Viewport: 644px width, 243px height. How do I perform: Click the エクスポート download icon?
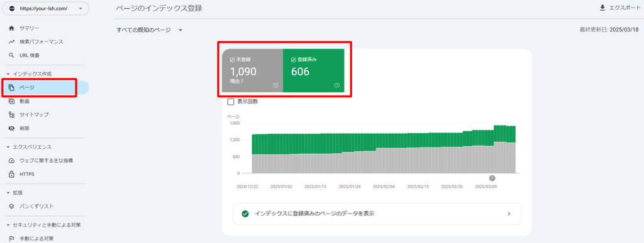click(602, 8)
